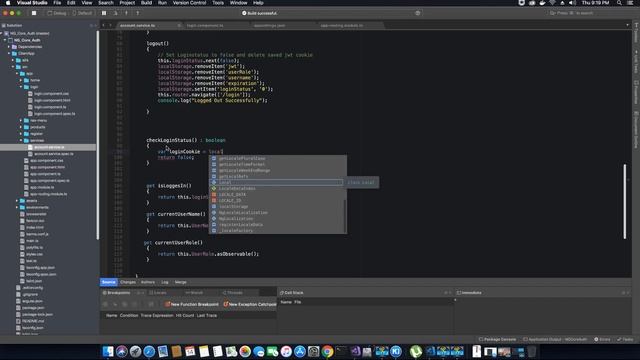Open the Debug configuration dropdown
Image resolution: width=640 pixels, height=360 pixels.
57,13
